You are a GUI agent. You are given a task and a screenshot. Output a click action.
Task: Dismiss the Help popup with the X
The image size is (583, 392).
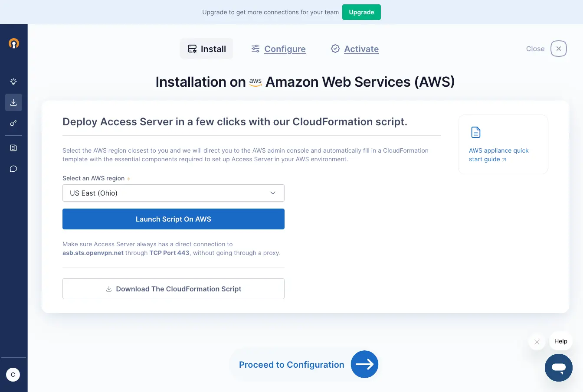[537, 342]
